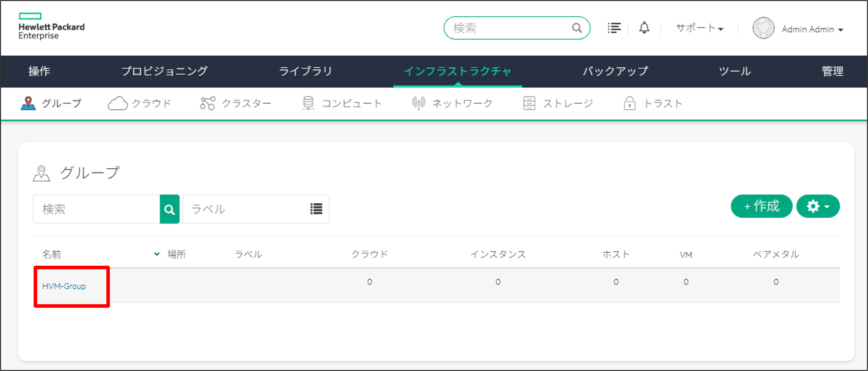Click the +作成 create button
The width and height of the screenshot is (868, 371).
(761, 206)
